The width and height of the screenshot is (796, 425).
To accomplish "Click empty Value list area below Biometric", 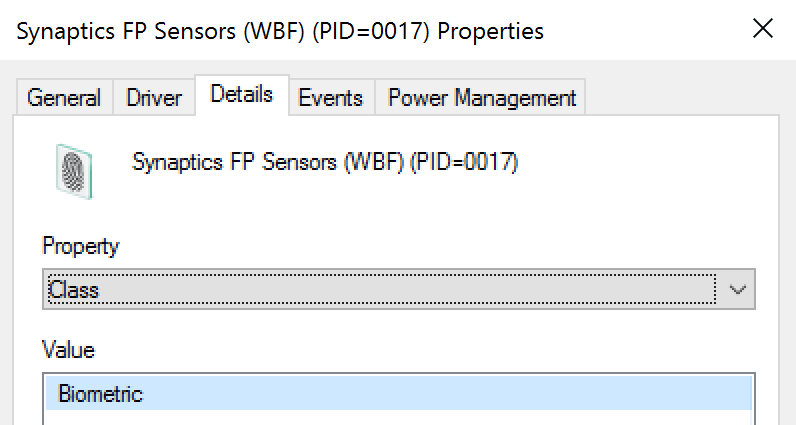I will point(398,418).
